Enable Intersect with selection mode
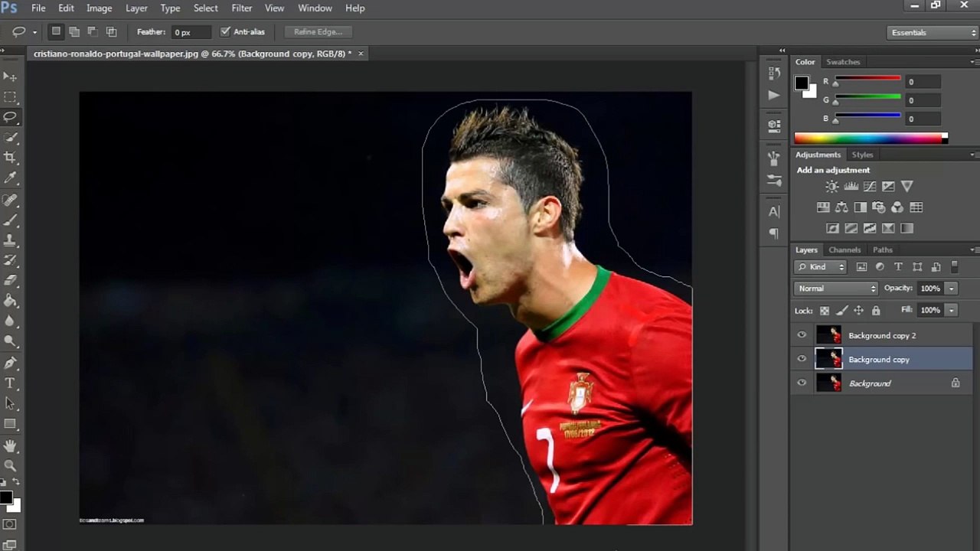Screen dimensions: 980x551 coord(111,31)
